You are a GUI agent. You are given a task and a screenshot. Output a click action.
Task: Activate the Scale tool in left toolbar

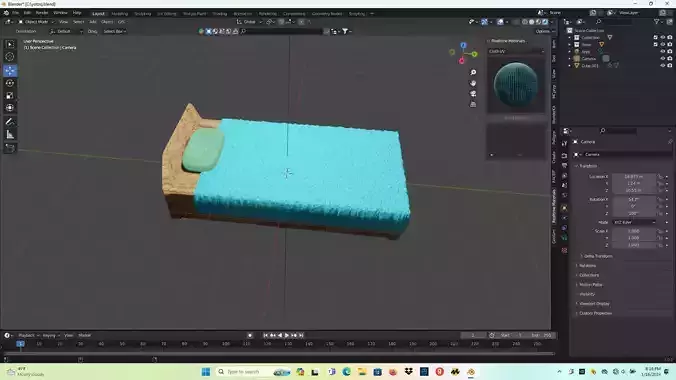(x=10, y=96)
